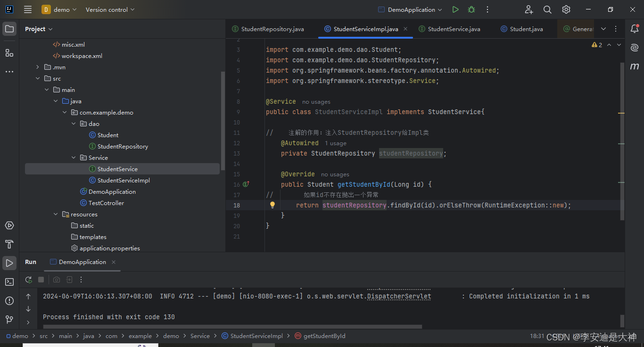This screenshot has width=644, height=347.
Task: Open Git tool window icon
Action: point(9,320)
